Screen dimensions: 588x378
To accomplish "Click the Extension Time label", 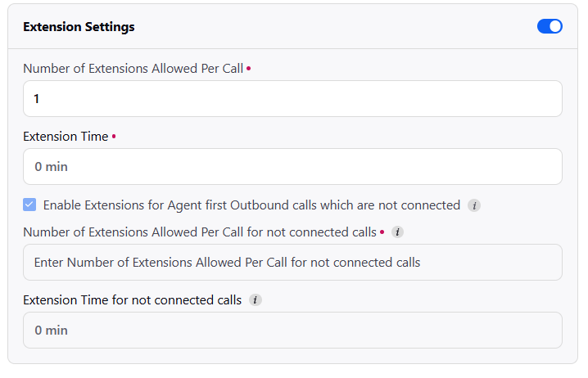I will pyautogui.click(x=66, y=137).
